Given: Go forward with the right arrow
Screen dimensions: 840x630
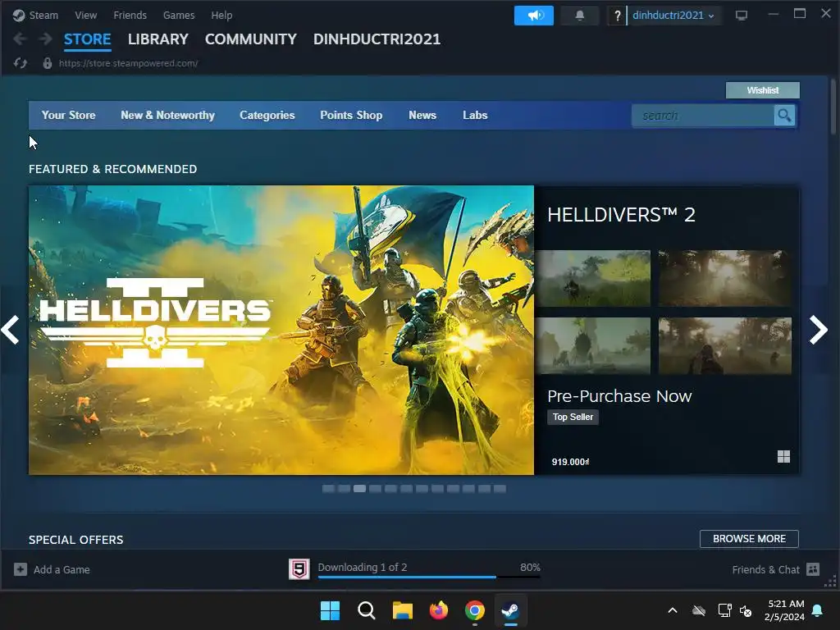Looking at the screenshot, I should (46, 39).
